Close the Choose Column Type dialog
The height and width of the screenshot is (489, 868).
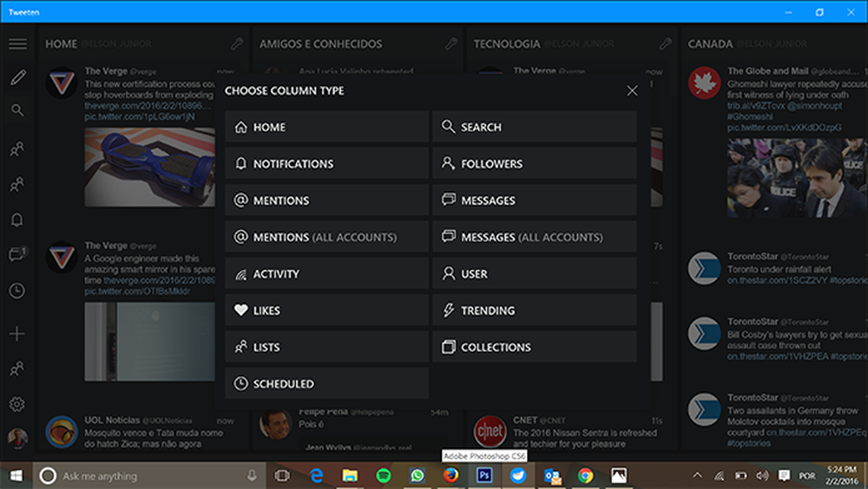[632, 91]
